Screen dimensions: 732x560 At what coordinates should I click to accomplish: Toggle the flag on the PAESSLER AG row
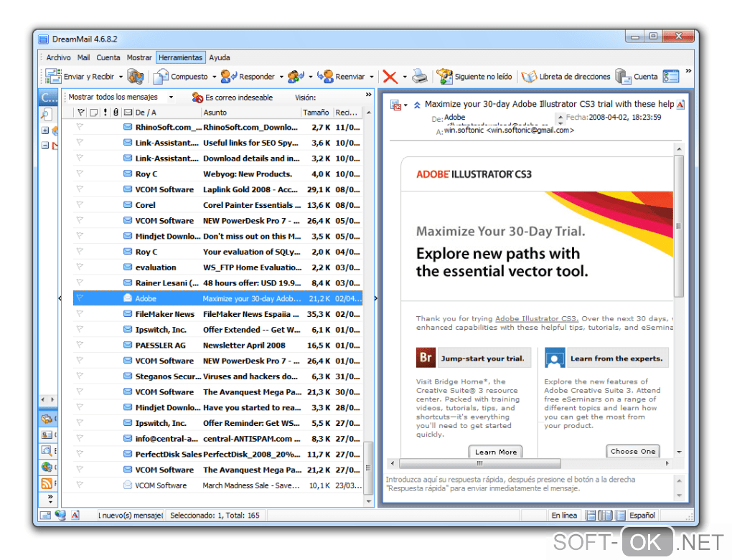click(x=80, y=345)
